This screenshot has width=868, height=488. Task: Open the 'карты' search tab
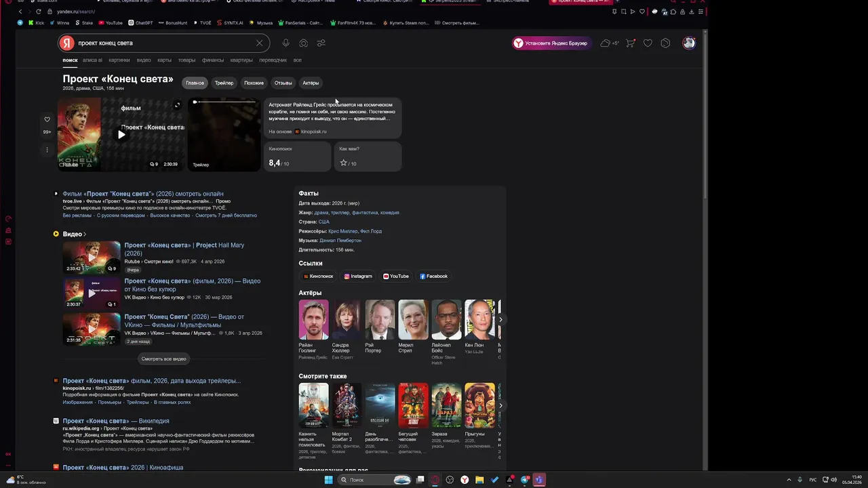(x=165, y=60)
